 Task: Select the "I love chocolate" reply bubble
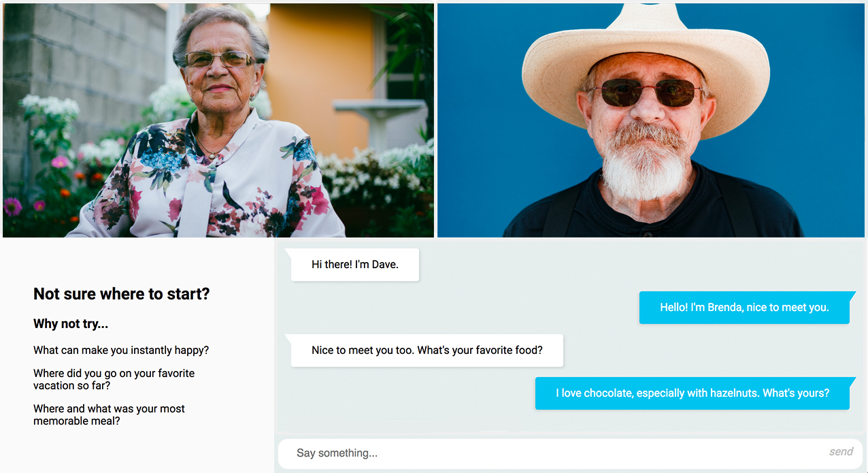click(692, 393)
